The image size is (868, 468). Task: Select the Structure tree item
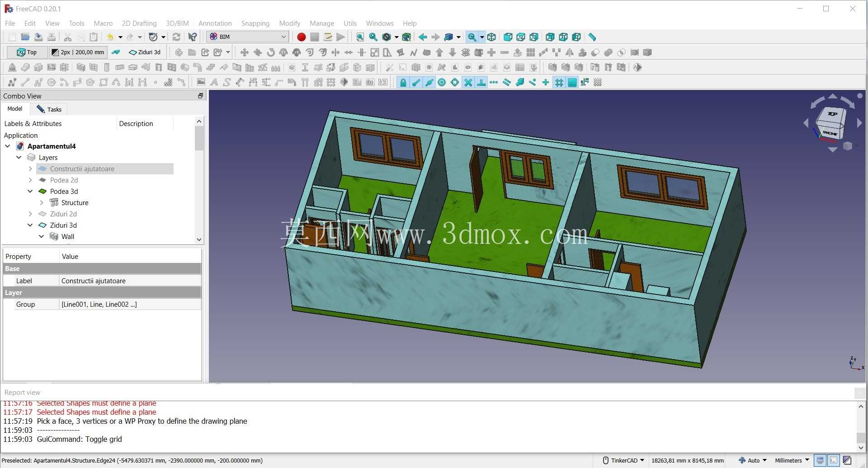(75, 202)
